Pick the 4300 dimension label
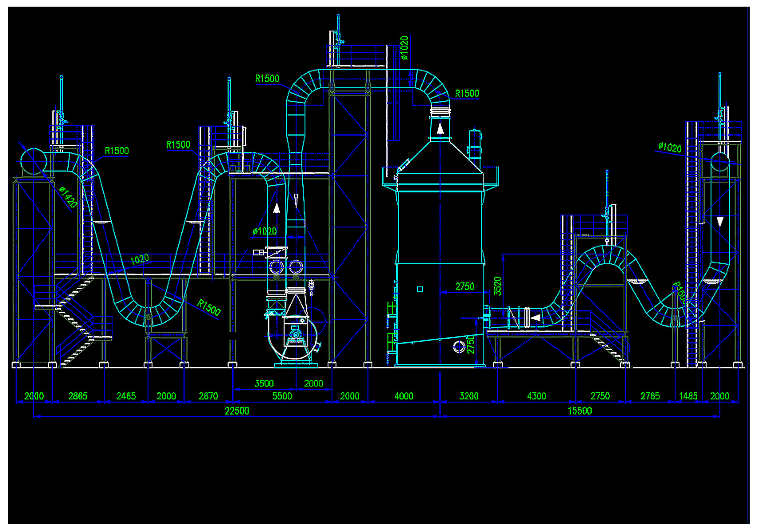Image resolution: width=758 pixels, height=532 pixels. coord(536,396)
